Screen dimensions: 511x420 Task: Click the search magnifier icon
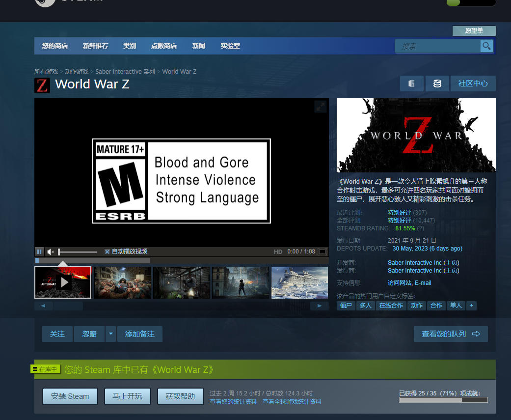486,46
